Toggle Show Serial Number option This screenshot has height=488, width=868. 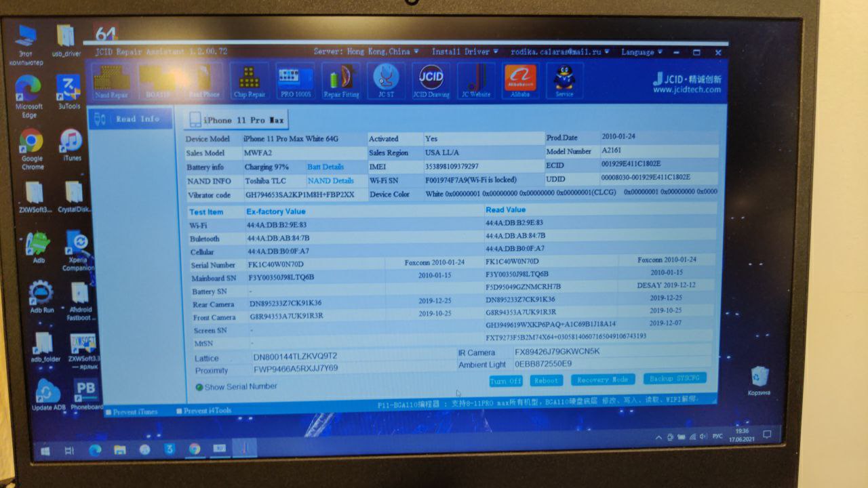coord(199,387)
